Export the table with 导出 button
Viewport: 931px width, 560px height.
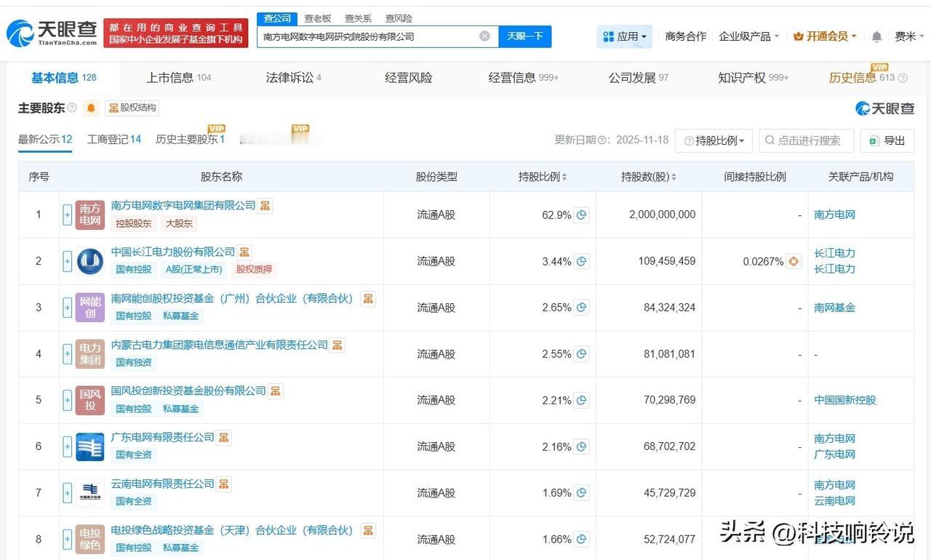pyautogui.click(x=887, y=140)
